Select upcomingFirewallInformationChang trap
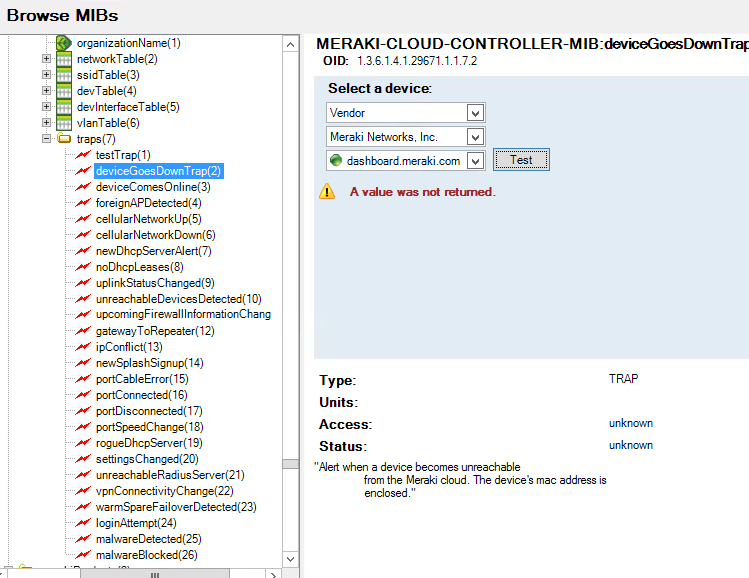 point(183,314)
